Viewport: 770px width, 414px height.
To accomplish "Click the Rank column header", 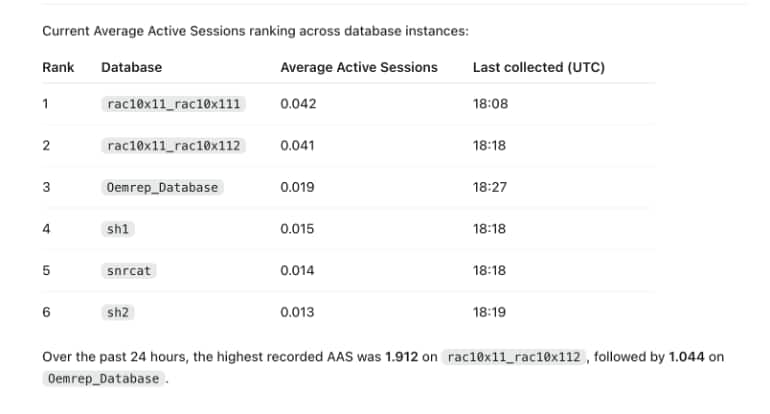I will (x=58, y=67).
